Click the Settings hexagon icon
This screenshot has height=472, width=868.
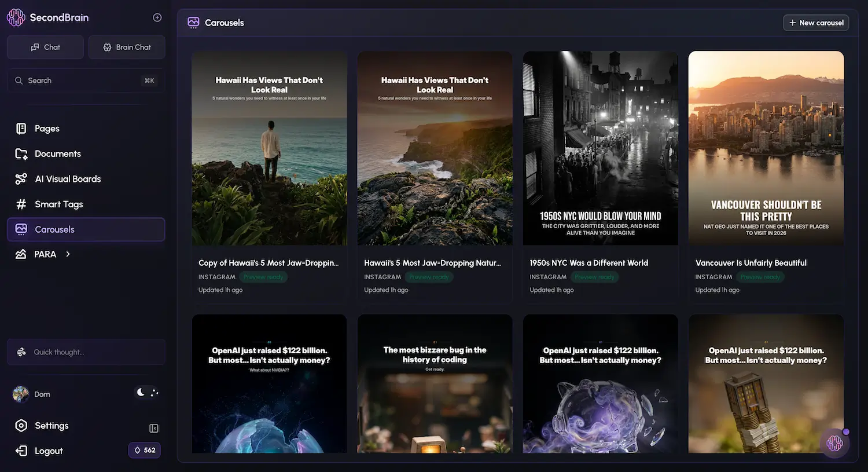[20, 425]
